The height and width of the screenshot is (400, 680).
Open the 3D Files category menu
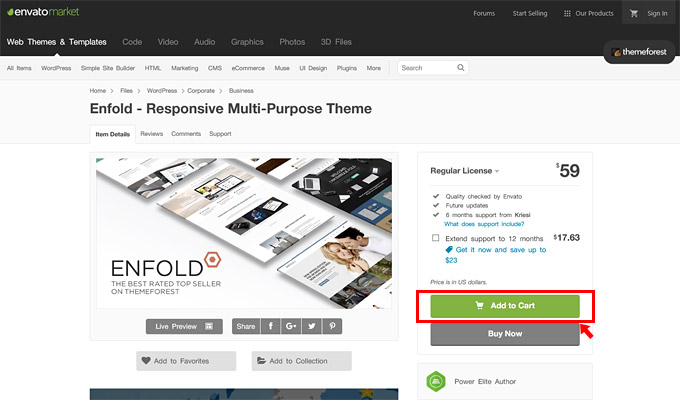tap(336, 42)
